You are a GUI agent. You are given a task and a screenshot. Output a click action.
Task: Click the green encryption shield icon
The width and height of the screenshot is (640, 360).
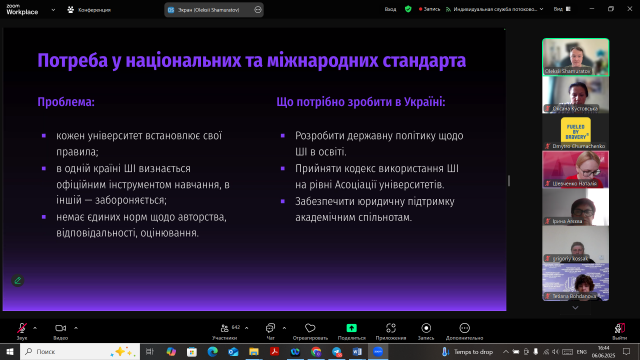[408, 9]
